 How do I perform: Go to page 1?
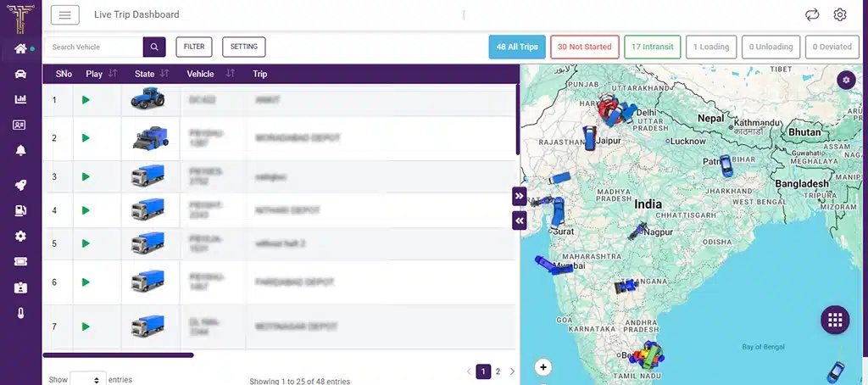coord(483,371)
